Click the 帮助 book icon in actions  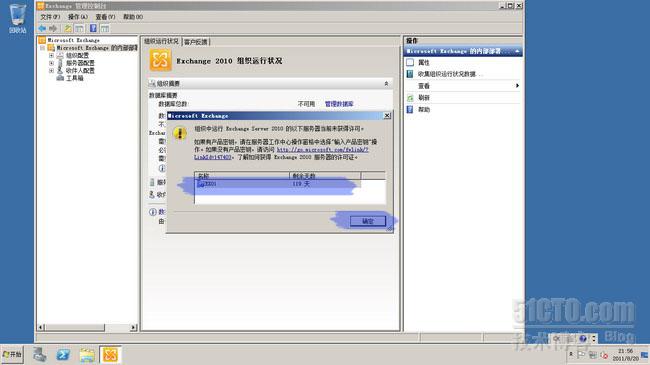[x=410, y=110]
